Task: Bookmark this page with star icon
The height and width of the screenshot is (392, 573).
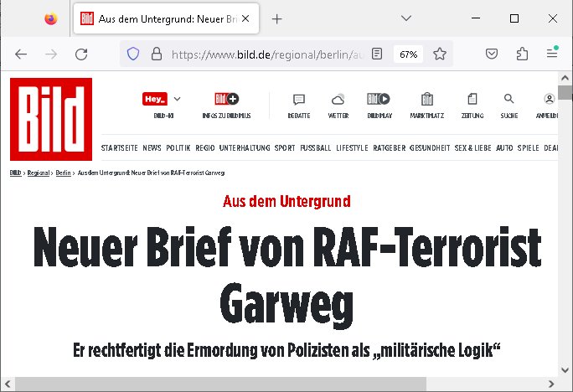Action: tap(440, 54)
